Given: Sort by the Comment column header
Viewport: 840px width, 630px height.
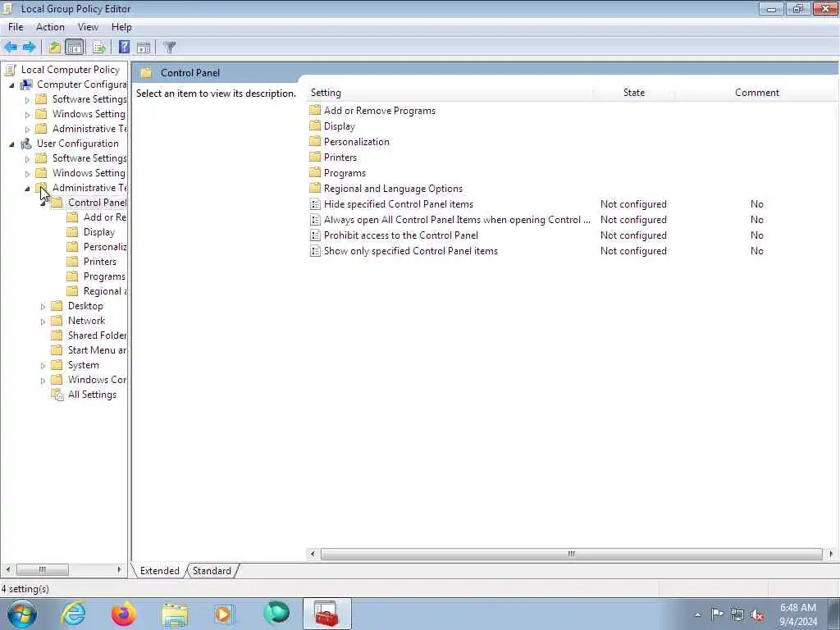Looking at the screenshot, I should (x=756, y=93).
